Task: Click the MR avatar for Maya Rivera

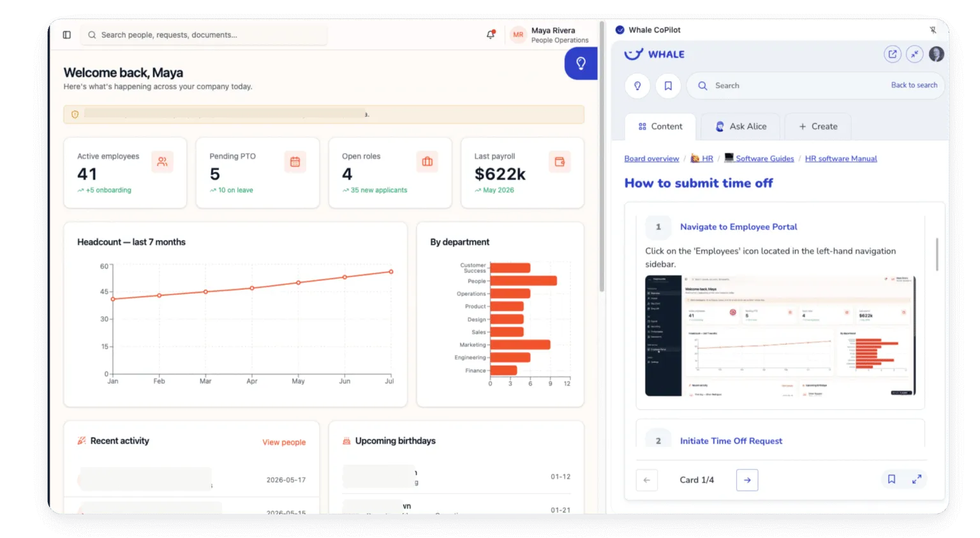Action: pos(518,35)
